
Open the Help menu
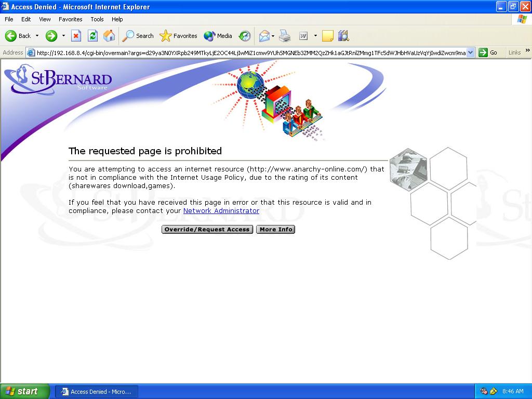point(117,19)
